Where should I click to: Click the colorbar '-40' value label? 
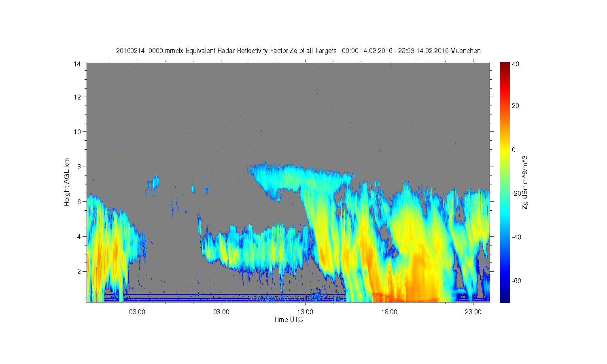click(517, 237)
